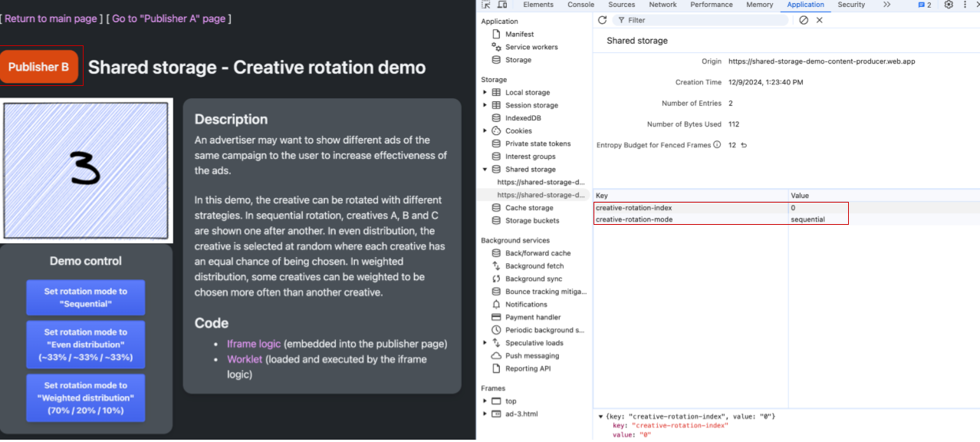
Task: Open DevTools settings gear icon
Action: point(948,5)
